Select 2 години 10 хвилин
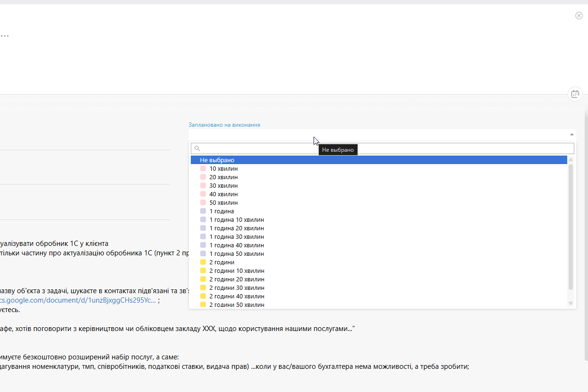 (x=379, y=270)
